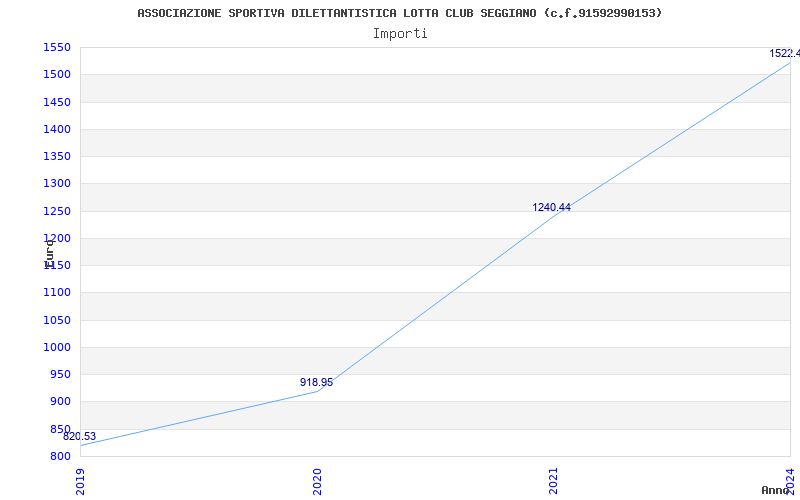
Task: Click the 2019 x-axis label
Action: (80, 481)
